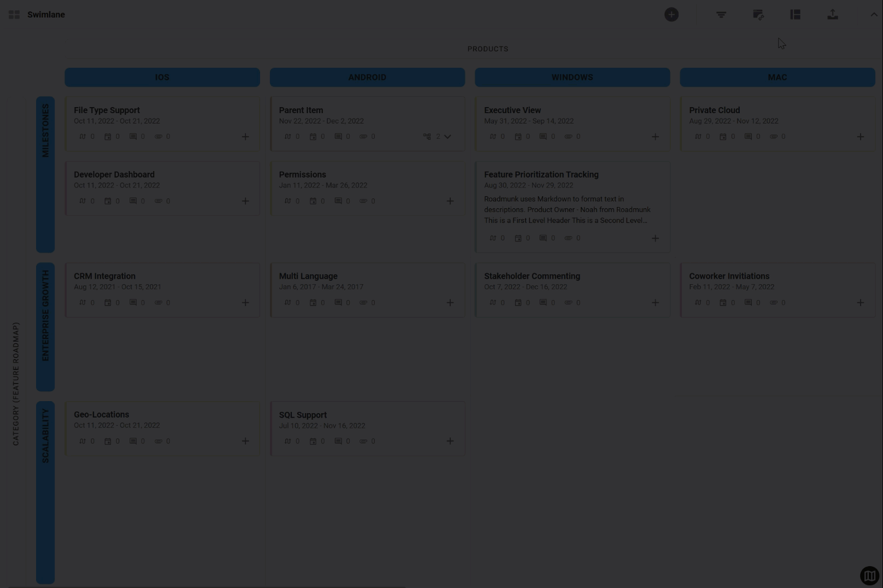This screenshot has height=588, width=883.
Task: Select the ANDROID column header
Action: coord(367,77)
